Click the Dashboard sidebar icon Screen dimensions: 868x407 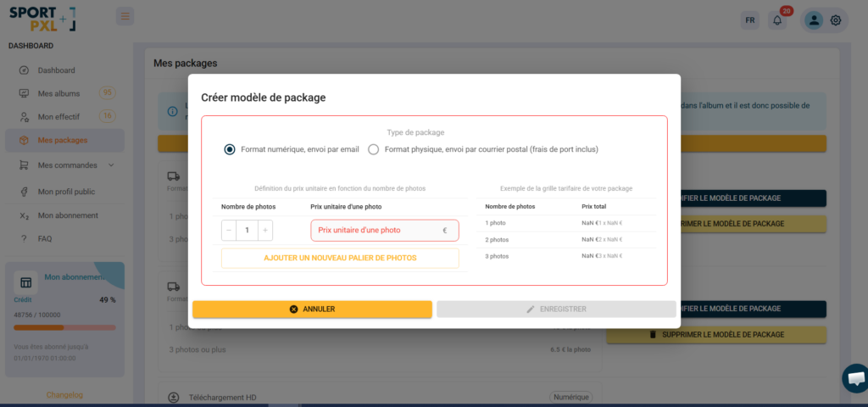24,70
